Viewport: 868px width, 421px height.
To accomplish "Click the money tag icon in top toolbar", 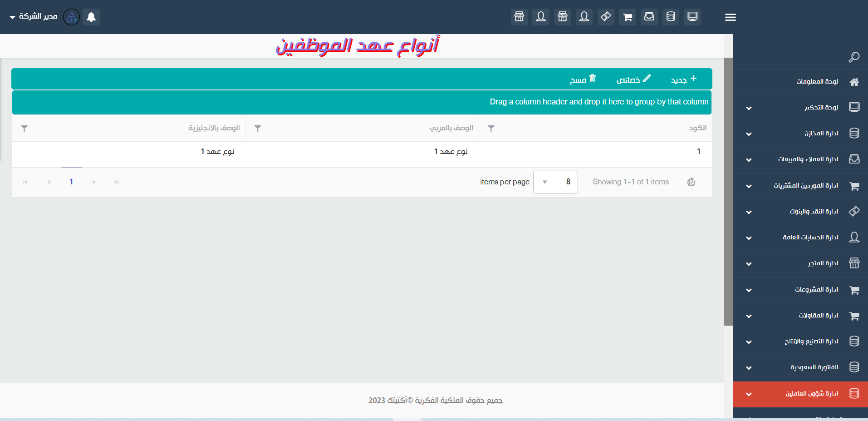I will (x=606, y=17).
